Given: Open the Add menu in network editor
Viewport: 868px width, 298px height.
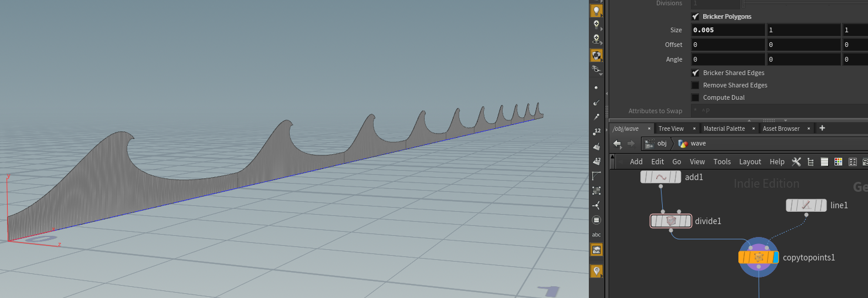Looking at the screenshot, I should [636, 162].
